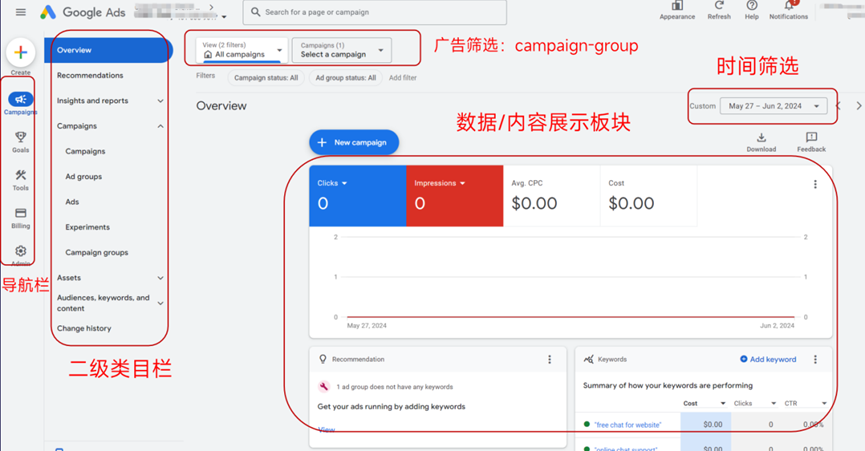Click the Download icon
The height and width of the screenshot is (451, 865).
coord(761,138)
